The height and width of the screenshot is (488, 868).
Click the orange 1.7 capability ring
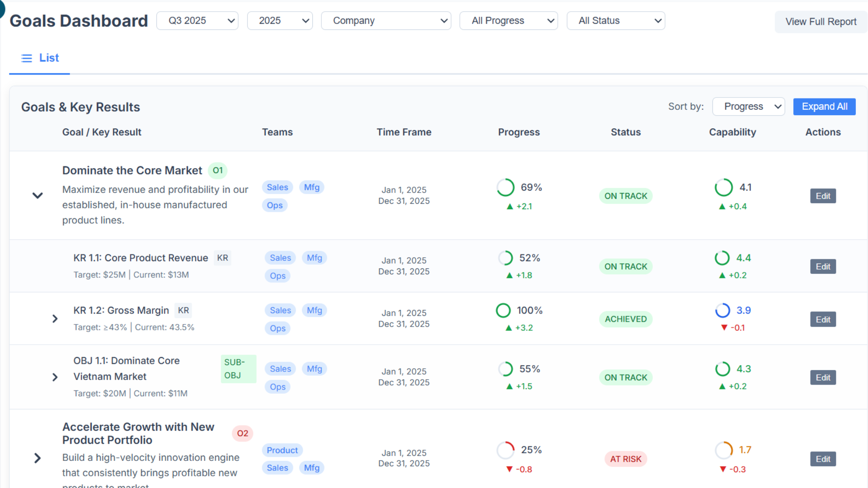pos(723,450)
